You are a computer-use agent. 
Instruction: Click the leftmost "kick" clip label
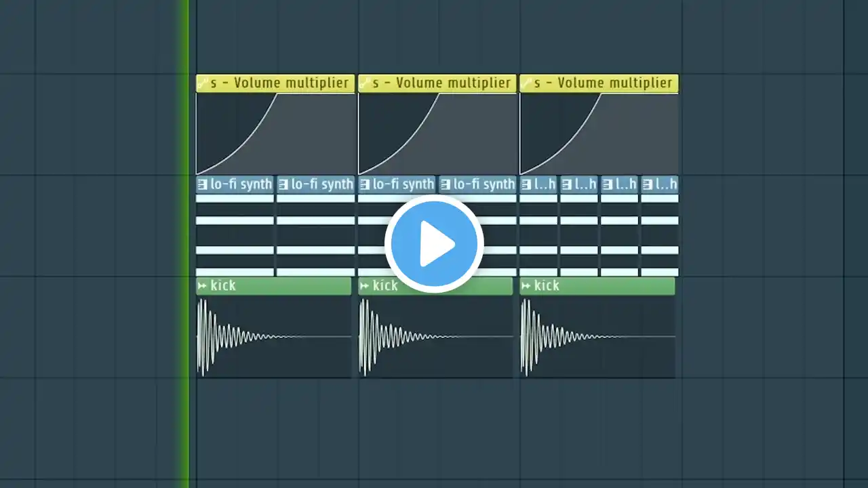(x=223, y=286)
